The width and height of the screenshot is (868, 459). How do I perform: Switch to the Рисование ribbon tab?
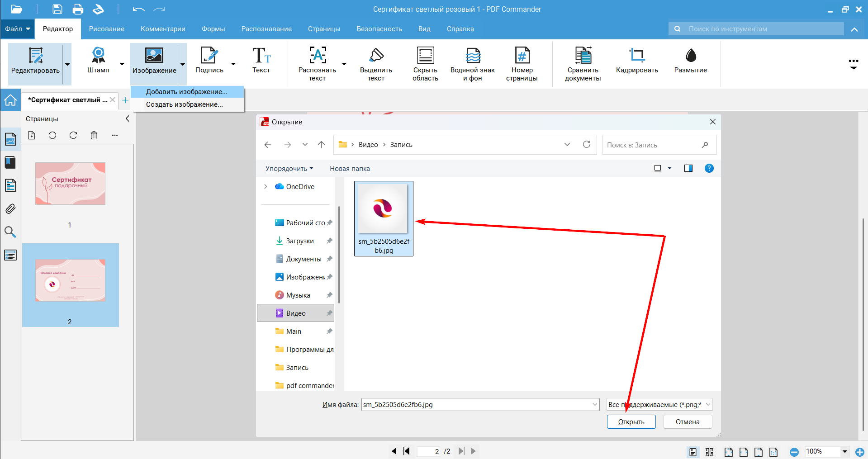[106, 29]
